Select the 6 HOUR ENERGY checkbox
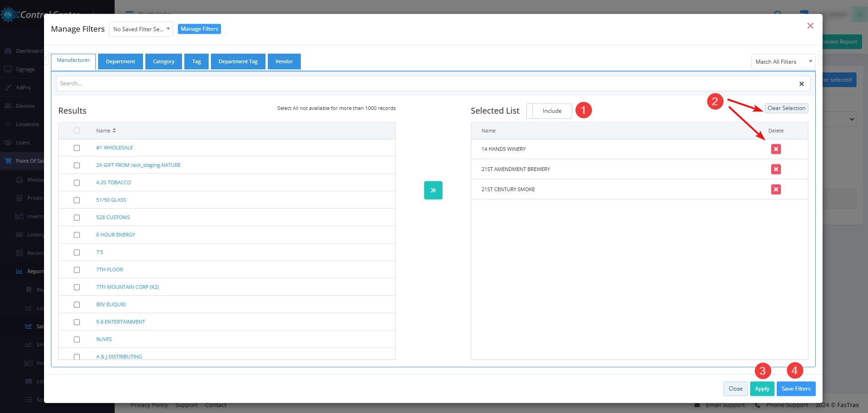868x413 pixels. tap(77, 235)
